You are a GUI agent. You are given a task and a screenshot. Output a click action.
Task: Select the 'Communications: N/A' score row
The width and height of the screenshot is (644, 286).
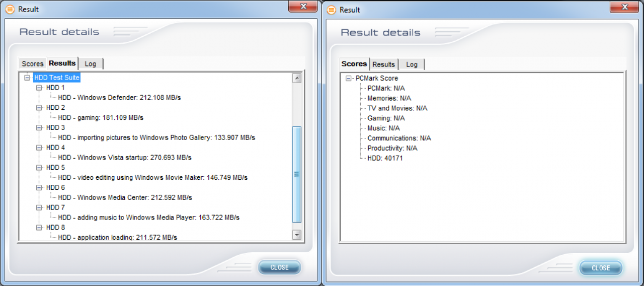pyautogui.click(x=399, y=138)
